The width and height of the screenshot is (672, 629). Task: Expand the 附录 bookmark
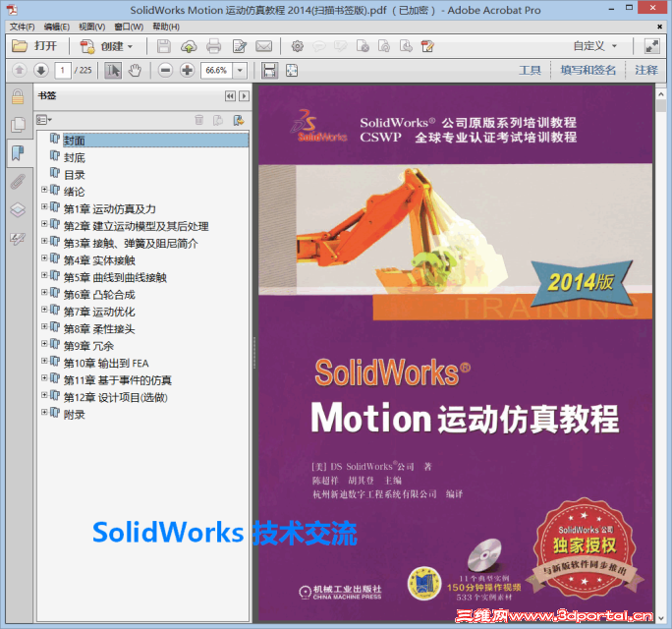pyautogui.click(x=44, y=412)
